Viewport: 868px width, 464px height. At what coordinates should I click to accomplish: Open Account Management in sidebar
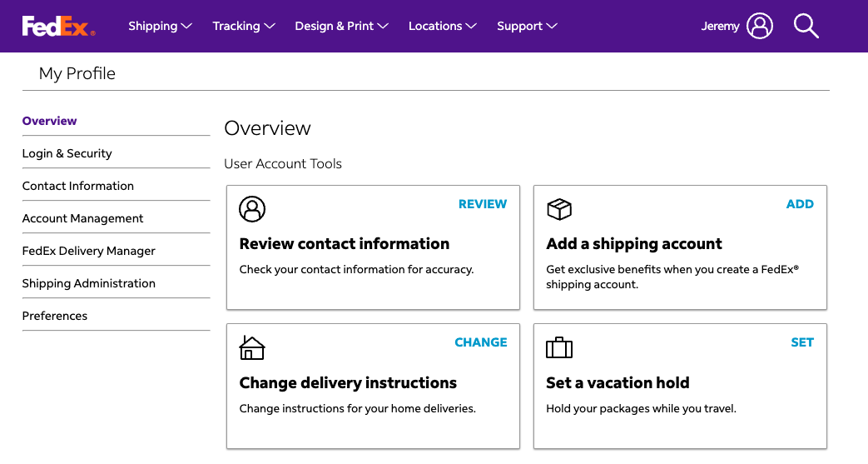82,218
